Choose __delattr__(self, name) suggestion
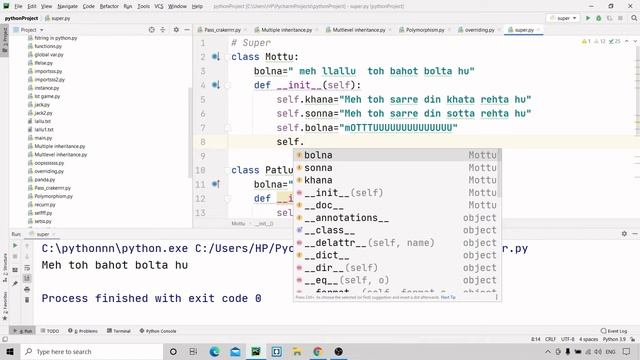The height and width of the screenshot is (360, 640). point(397,242)
